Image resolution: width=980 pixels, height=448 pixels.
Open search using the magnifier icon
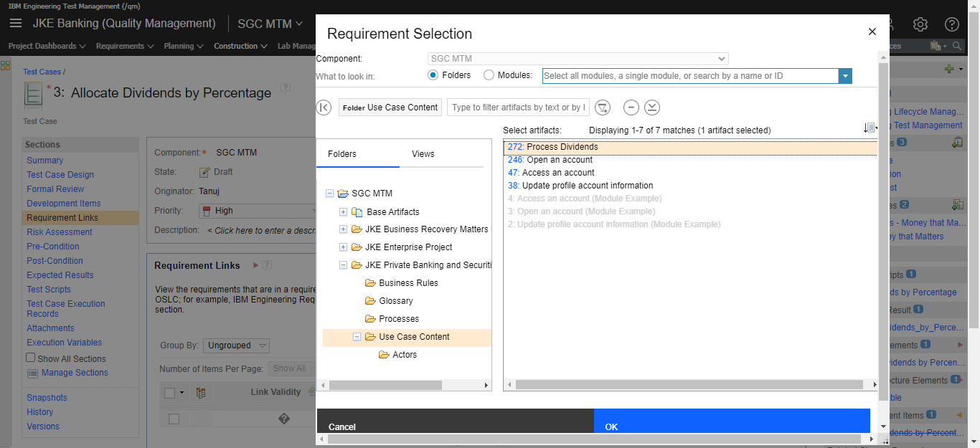point(959,44)
